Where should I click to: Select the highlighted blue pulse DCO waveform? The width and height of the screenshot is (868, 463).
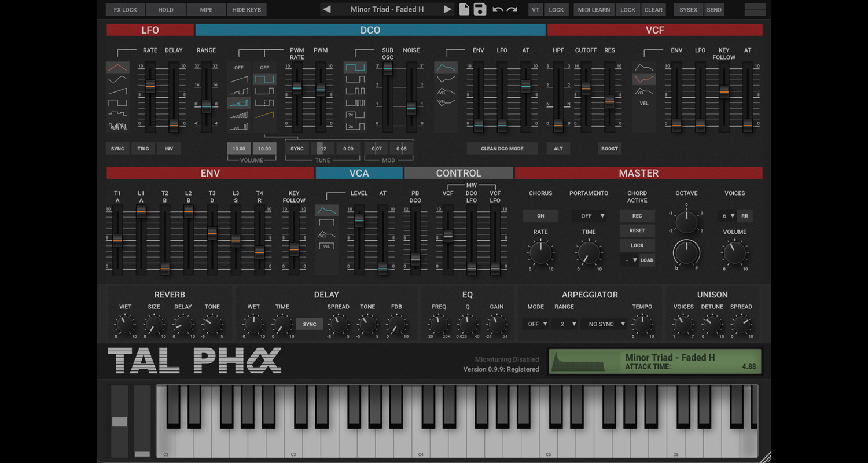pyautogui.click(x=264, y=79)
